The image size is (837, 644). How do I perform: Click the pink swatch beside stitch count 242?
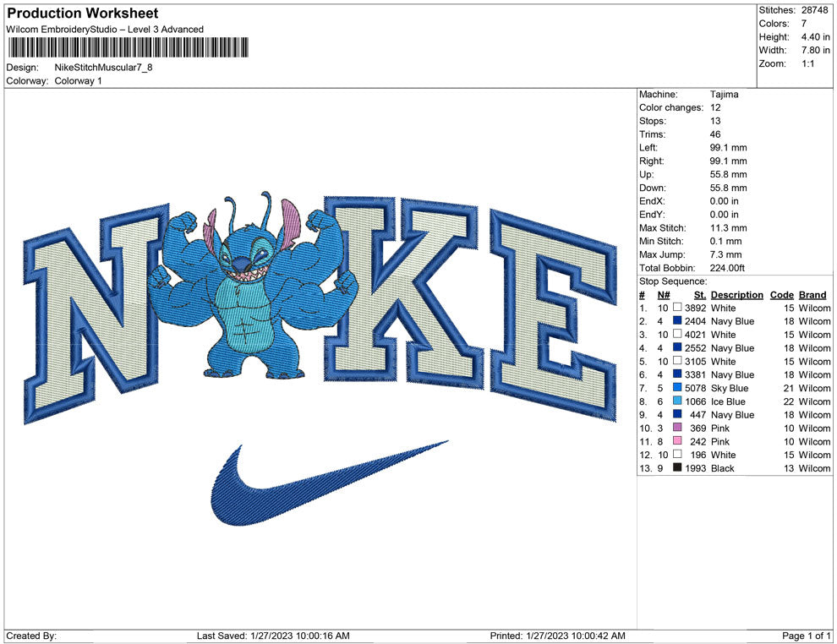point(677,440)
